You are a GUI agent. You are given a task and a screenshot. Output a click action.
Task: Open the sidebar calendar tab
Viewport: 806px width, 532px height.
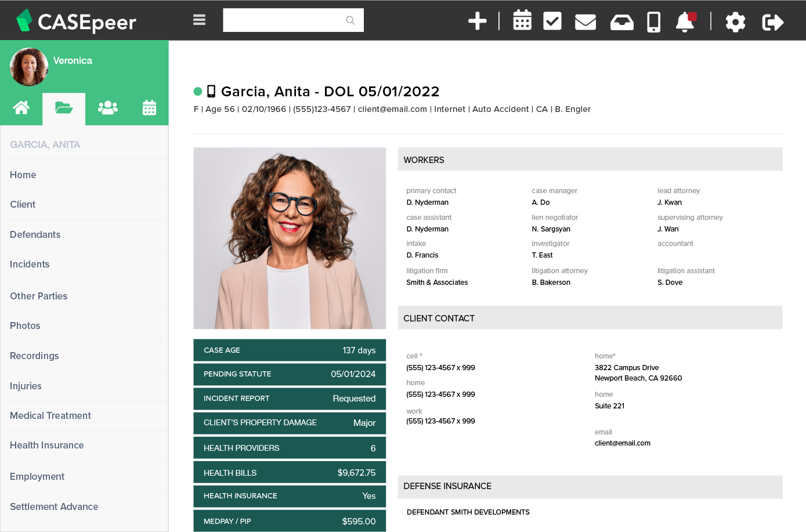(x=149, y=107)
